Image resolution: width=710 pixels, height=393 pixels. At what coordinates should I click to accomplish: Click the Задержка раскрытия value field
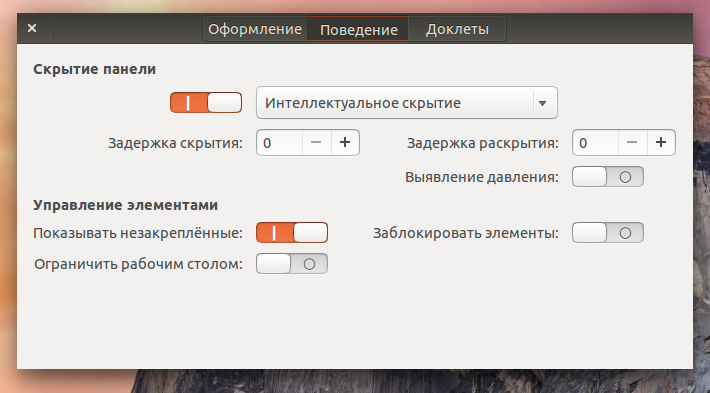[595, 143]
